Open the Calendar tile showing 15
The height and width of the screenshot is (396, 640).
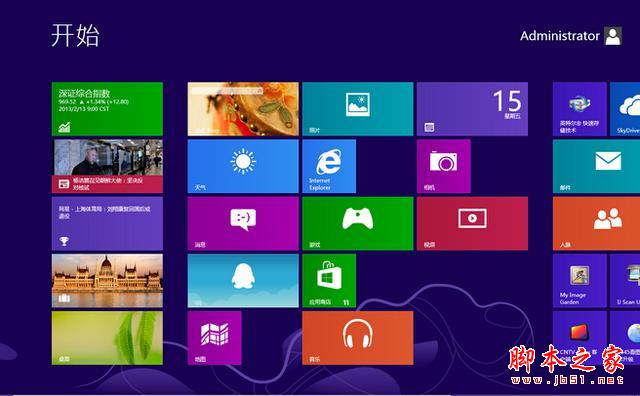pyautogui.click(x=472, y=109)
